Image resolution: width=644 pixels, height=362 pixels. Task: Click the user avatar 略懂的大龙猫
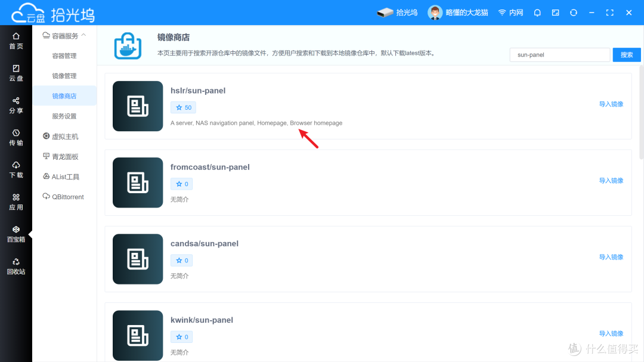coord(458,13)
